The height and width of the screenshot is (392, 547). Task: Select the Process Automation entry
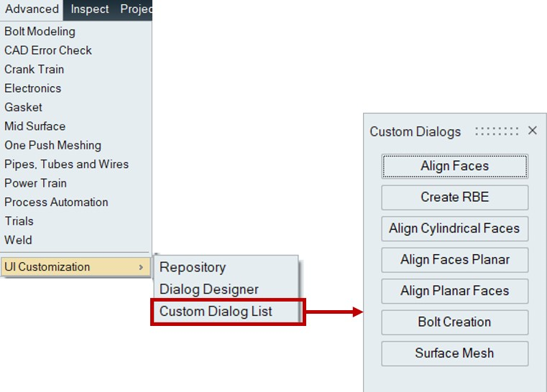tap(56, 202)
